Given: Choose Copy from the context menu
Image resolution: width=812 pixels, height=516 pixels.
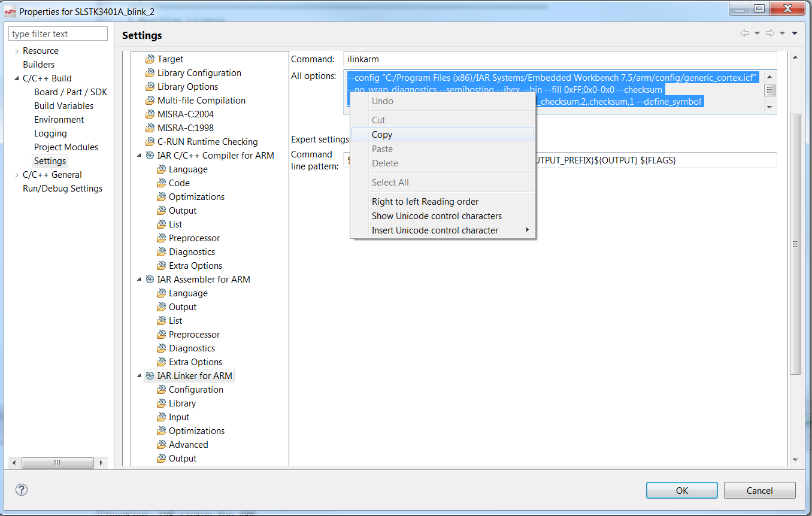Looking at the screenshot, I should point(382,135).
